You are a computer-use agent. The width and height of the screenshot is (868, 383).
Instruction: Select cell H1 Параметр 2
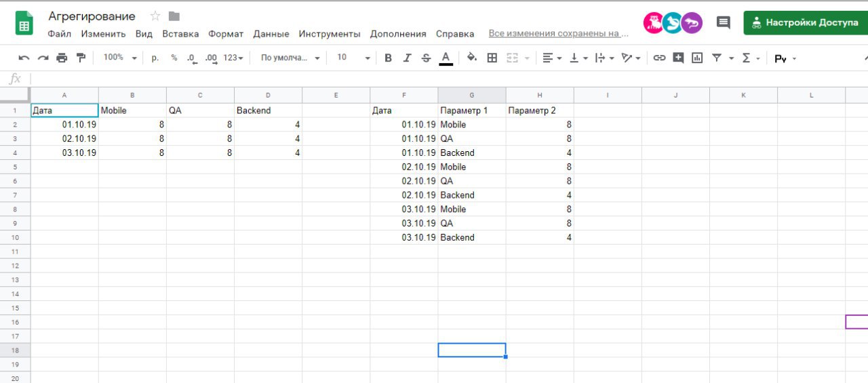(x=540, y=110)
